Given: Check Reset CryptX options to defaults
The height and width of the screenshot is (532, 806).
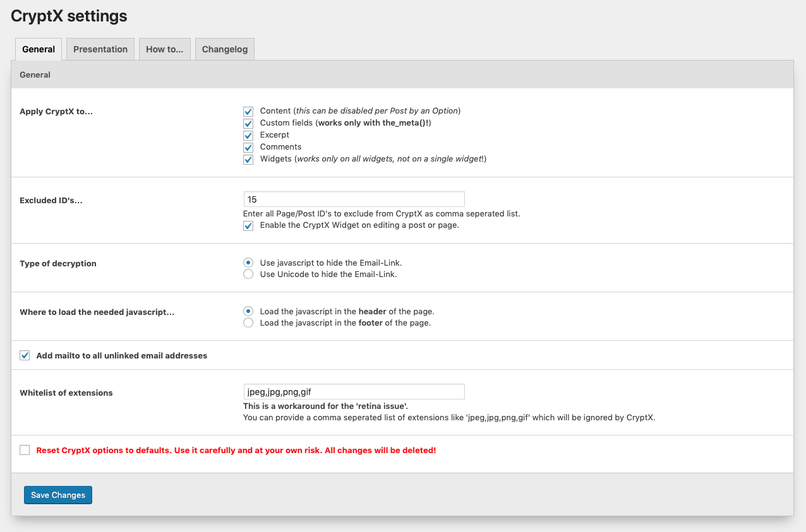Looking at the screenshot, I should (25, 450).
